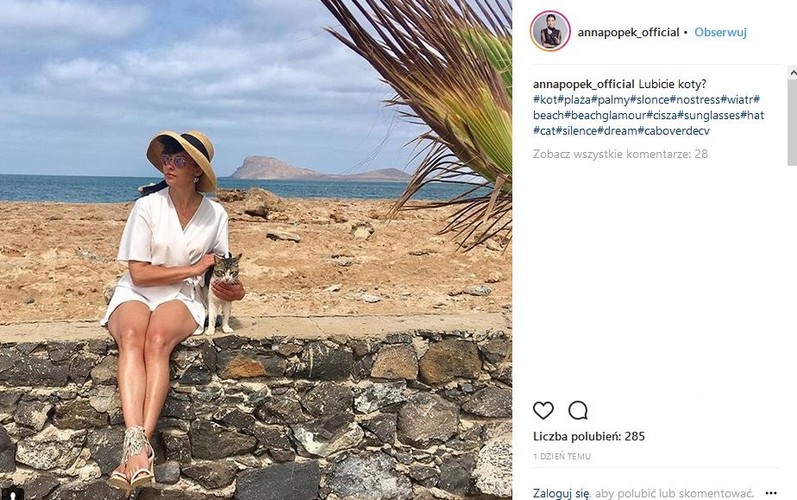View the list of 285 likes
The image size is (797, 500).
[x=589, y=436]
